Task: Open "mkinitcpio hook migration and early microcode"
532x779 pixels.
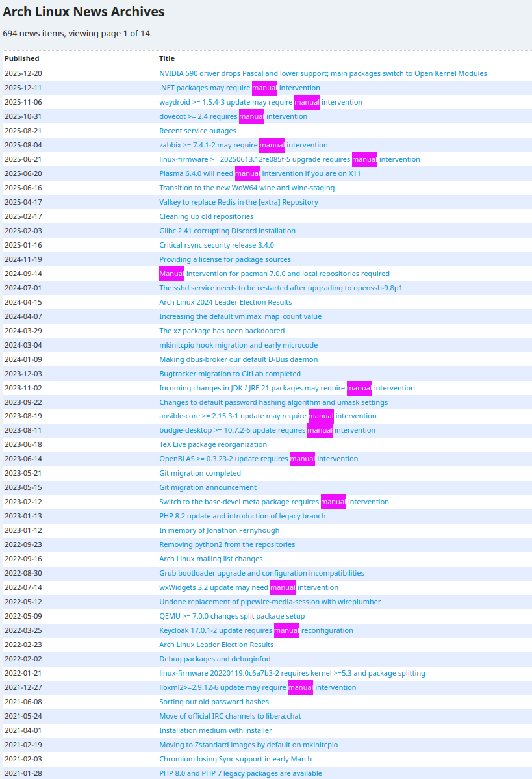Action: (x=238, y=345)
